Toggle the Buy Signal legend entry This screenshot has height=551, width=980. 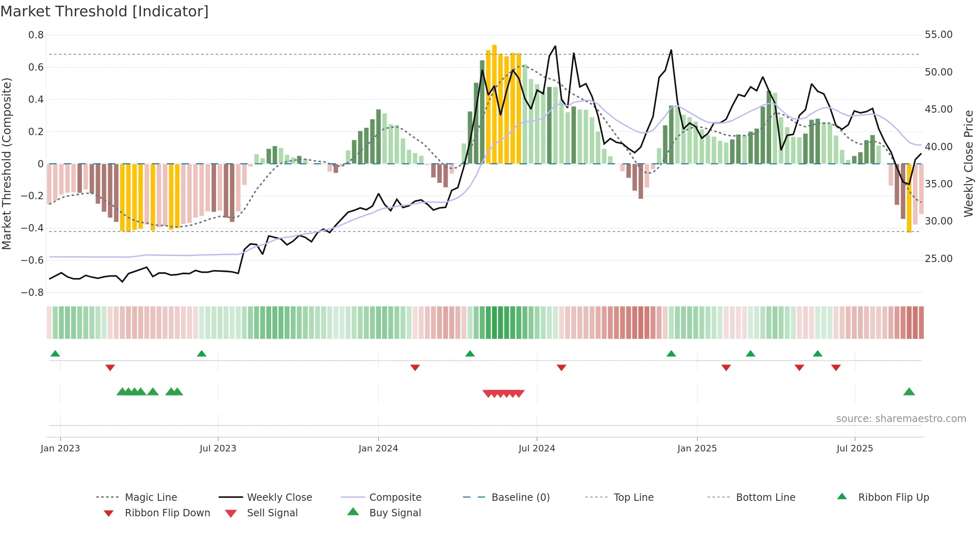pos(384,513)
